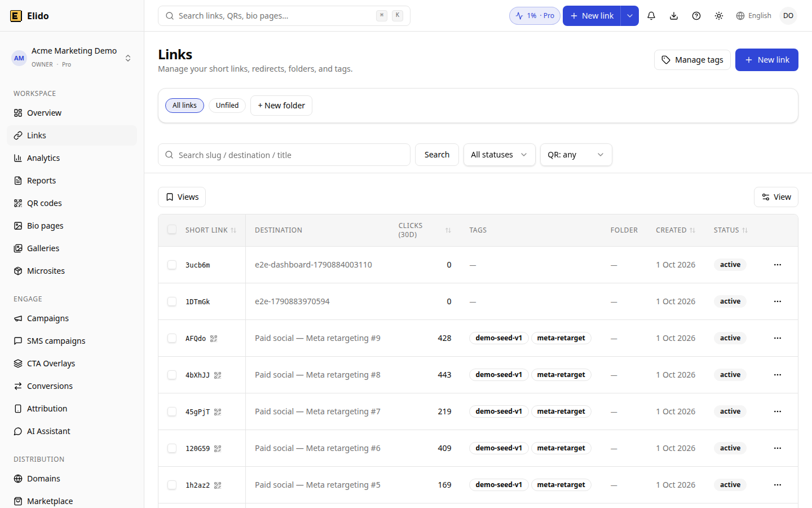This screenshot has height=508, width=812.
Task: Open the All statuses dropdown
Action: 500,155
